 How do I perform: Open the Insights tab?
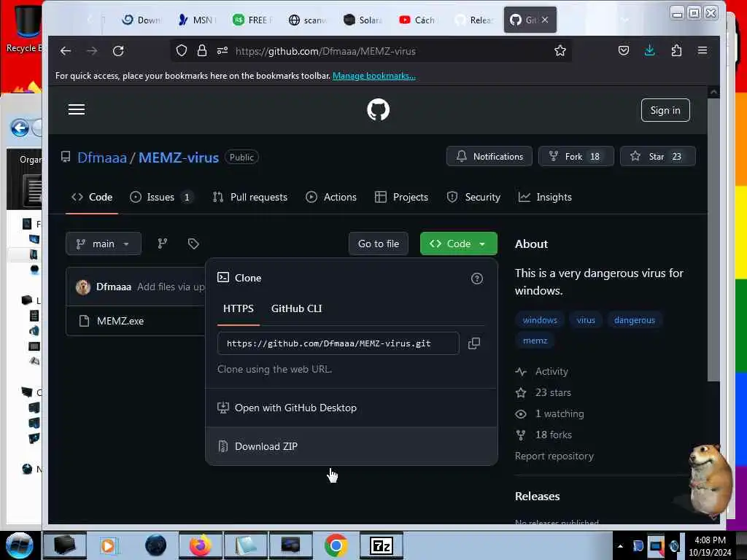click(545, 197)
